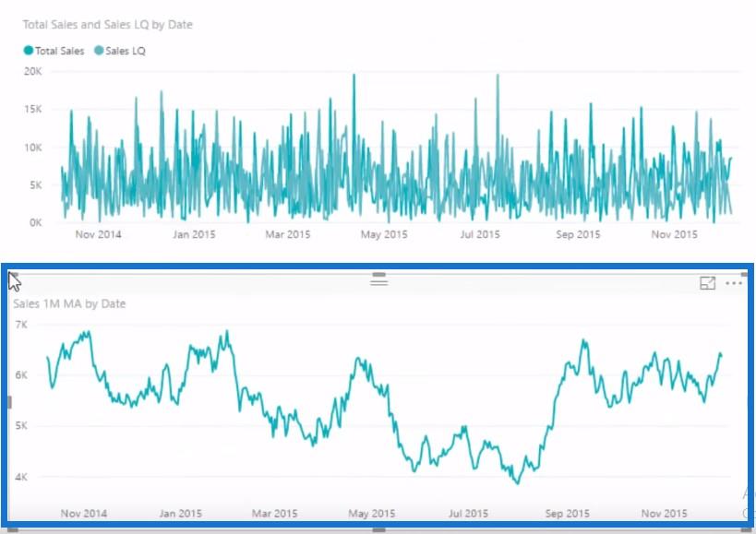Select the Total Sales legend label
Viewport: 756px width, 534px height.
pos(60,51)
